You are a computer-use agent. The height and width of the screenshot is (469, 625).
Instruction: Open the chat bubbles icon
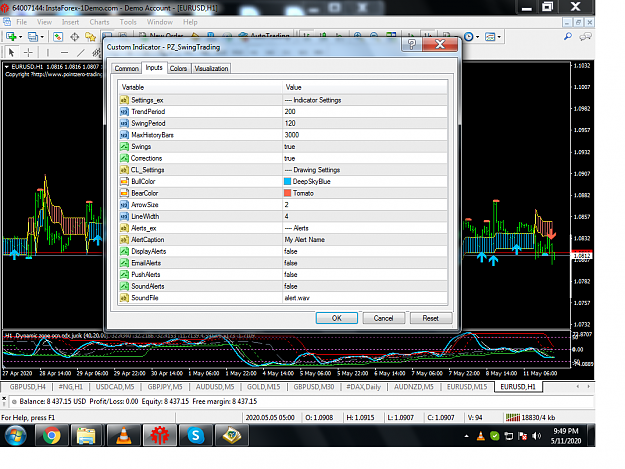pyautogui.click(x=585, y=37)
